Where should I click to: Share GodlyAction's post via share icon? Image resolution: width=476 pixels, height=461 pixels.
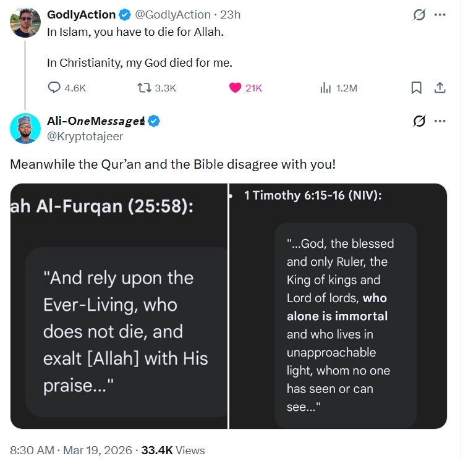tap(440, 88)
